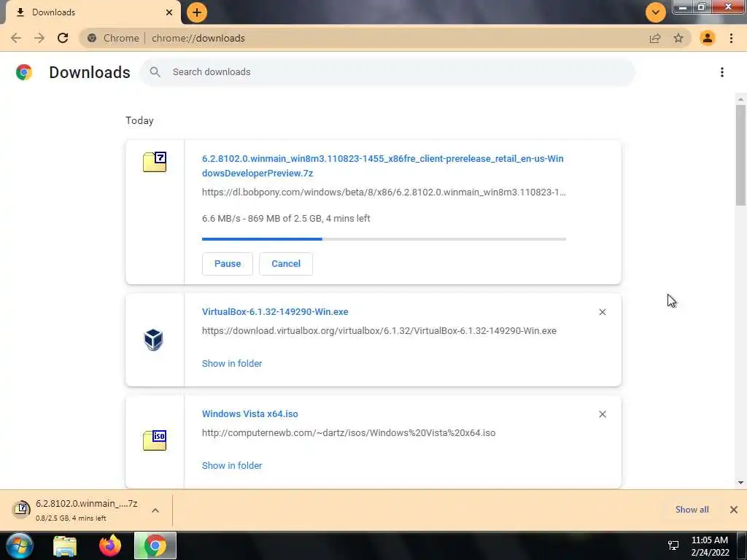Expand the download shelf item options caret
747x560 pixels.
[x=155, y=510]
